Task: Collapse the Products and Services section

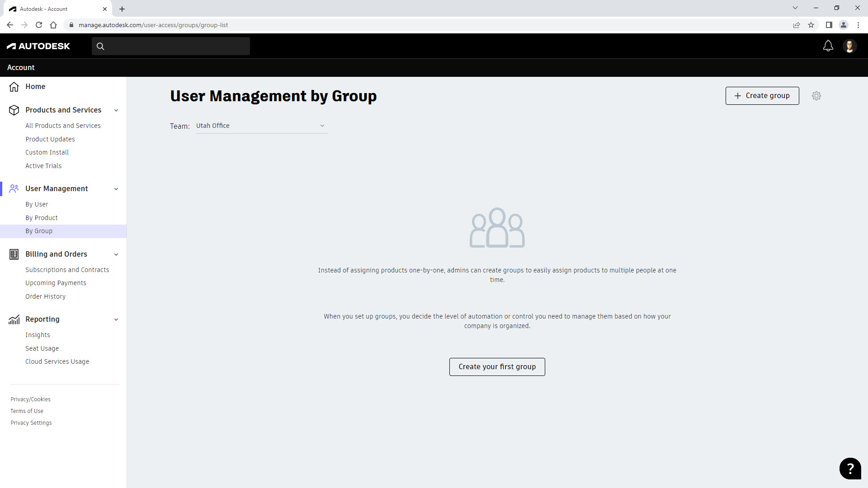Action: (x=116, y=110)
